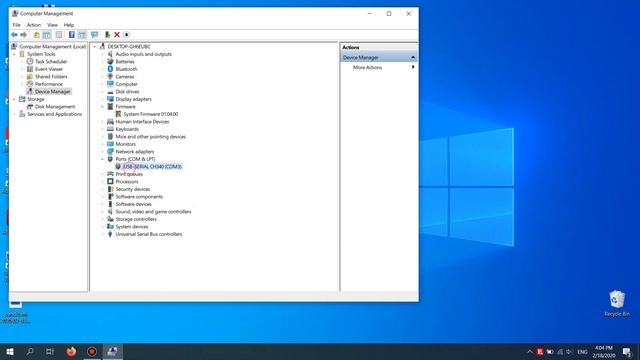Screen dimensions: 640x360
Task: Collapse the Storage node in the console tree
Action: [14, 99]
